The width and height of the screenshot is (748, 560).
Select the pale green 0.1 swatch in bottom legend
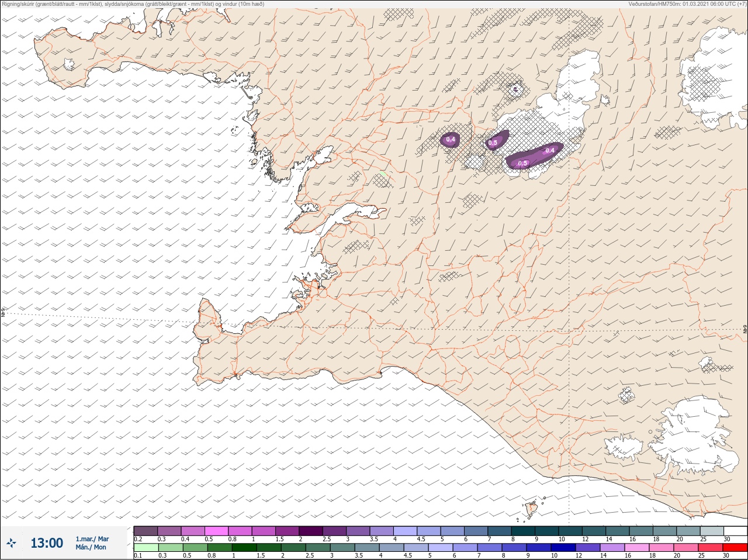click(146, 548)
